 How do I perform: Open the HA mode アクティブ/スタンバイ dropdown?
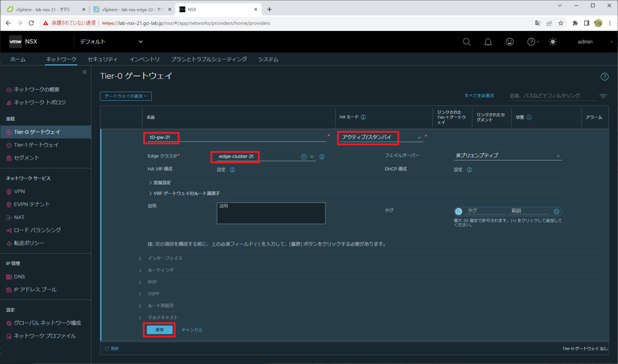click(381, 137)
